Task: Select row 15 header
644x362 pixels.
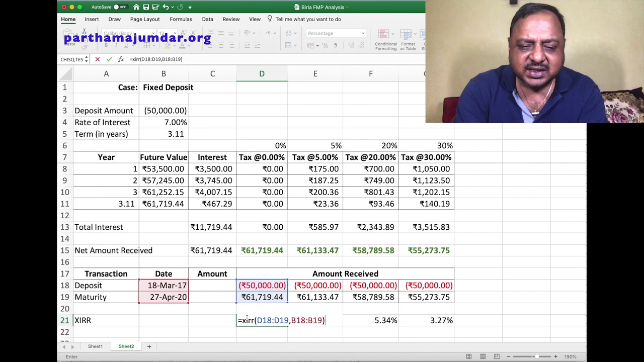Action: (64, 250)
